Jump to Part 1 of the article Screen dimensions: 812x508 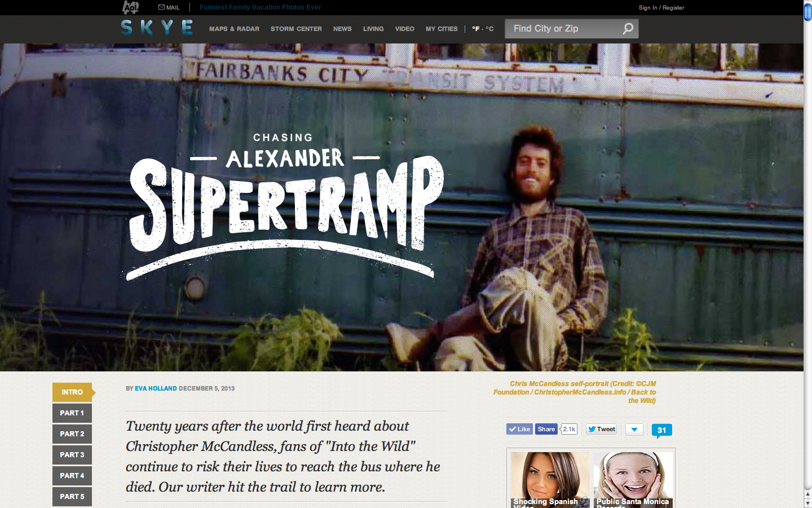click(x=72, y=413)
